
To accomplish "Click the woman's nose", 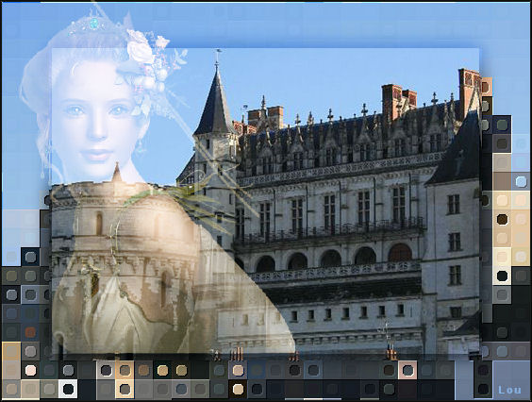I will (x=98, y=131).
